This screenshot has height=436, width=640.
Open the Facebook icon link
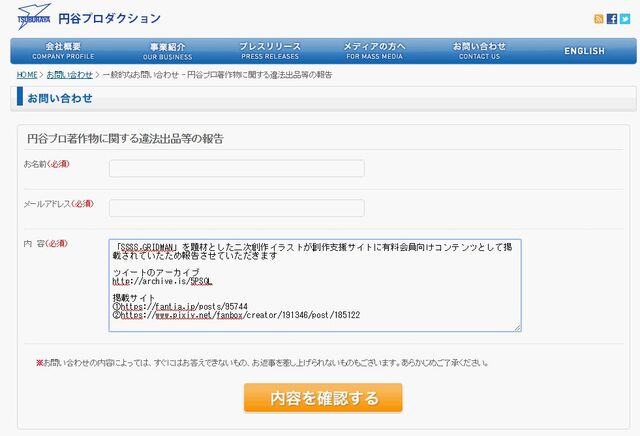click(x=612, y=19)
